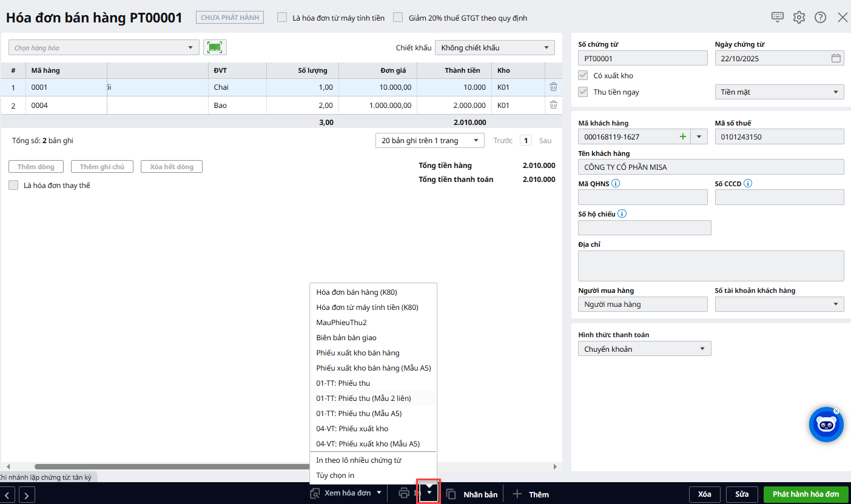Click the barcode scanner icon
Screen dimensions: 851x504
click(215, 47)
